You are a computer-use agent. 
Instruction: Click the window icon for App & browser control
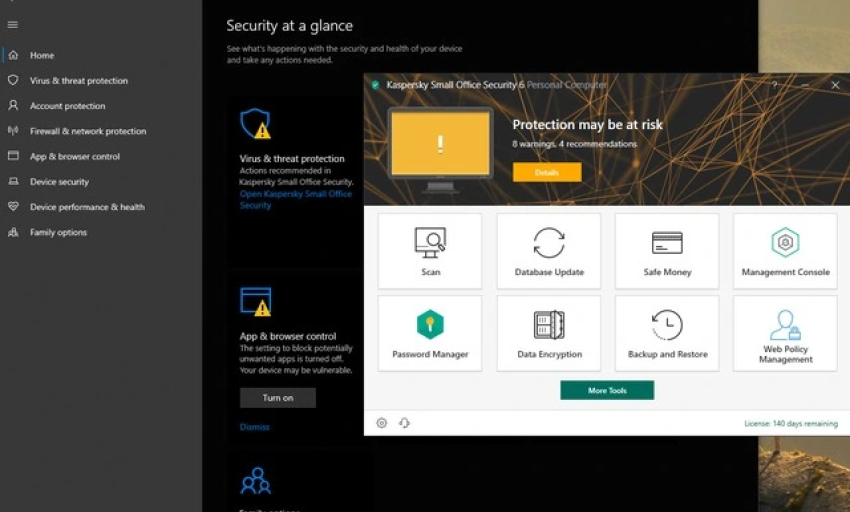coord(14,156)
